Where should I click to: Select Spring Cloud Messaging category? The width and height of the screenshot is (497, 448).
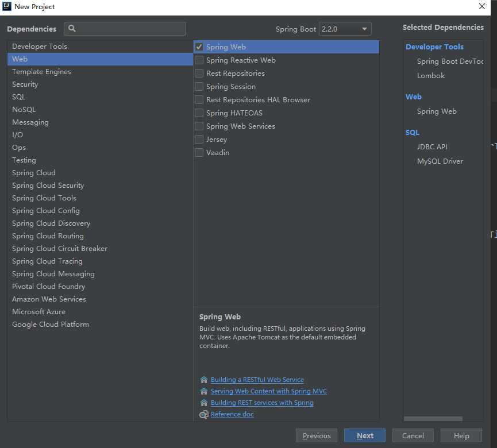coord(100,274)
